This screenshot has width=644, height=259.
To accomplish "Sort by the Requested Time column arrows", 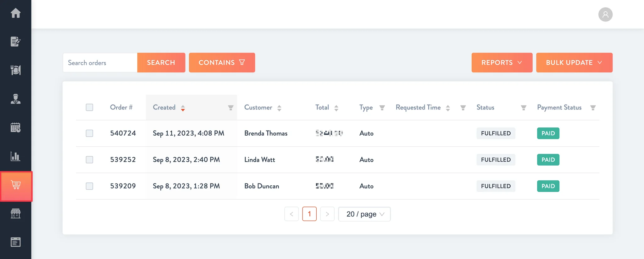I will coord(448,108).
